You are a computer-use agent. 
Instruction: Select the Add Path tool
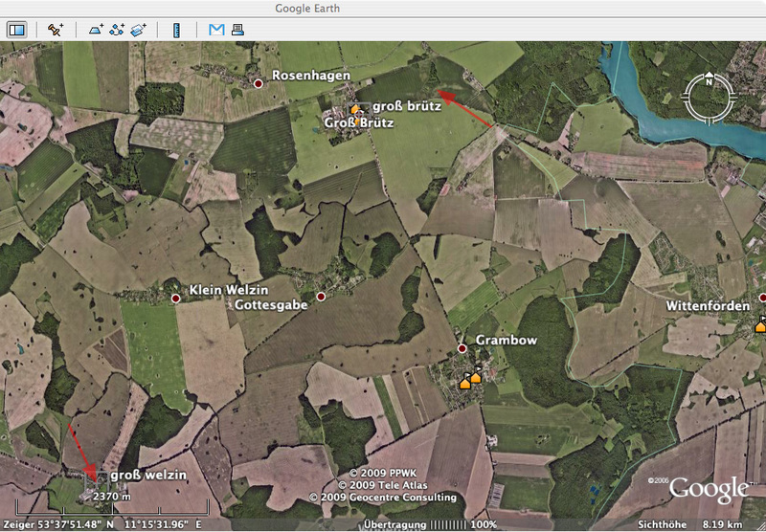[x=118, y=30]
